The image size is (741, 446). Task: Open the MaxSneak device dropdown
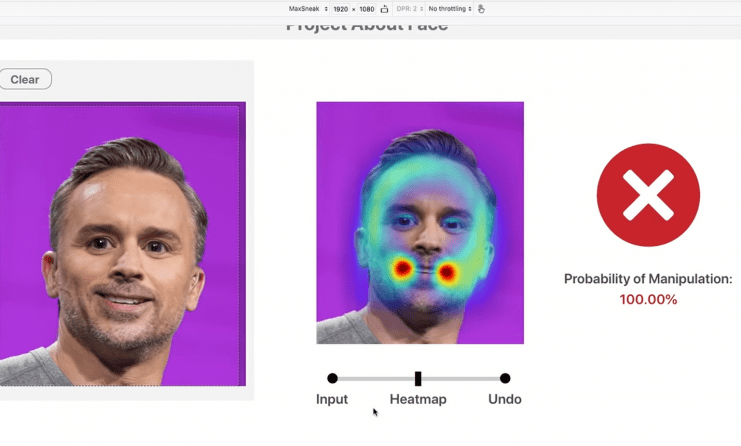[308, 8]
